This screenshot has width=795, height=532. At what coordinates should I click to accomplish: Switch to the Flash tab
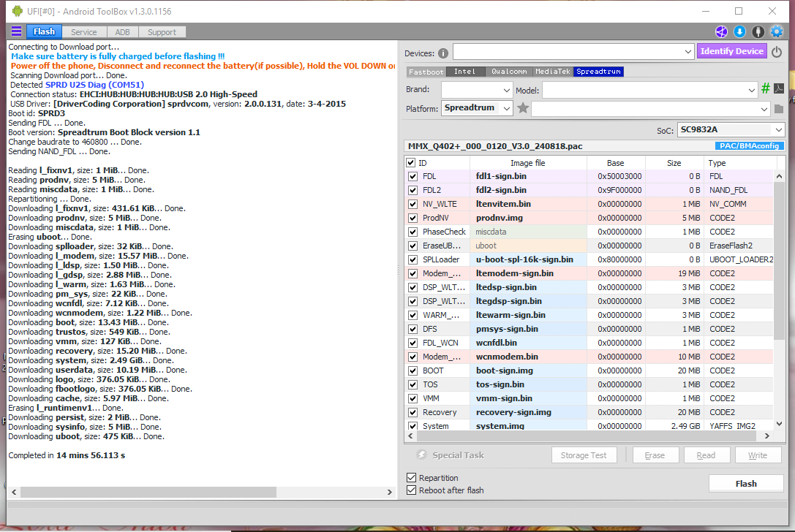[44, 32]
